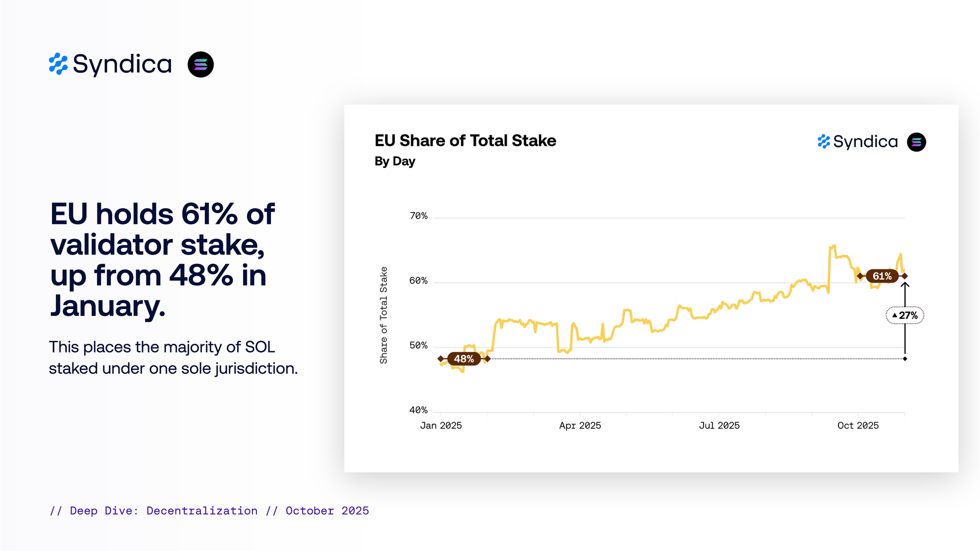The height and width of the screenshot is (551, 980).
Task: Click the Apr 2025 axis label
Action: click(x=580, y=426)
